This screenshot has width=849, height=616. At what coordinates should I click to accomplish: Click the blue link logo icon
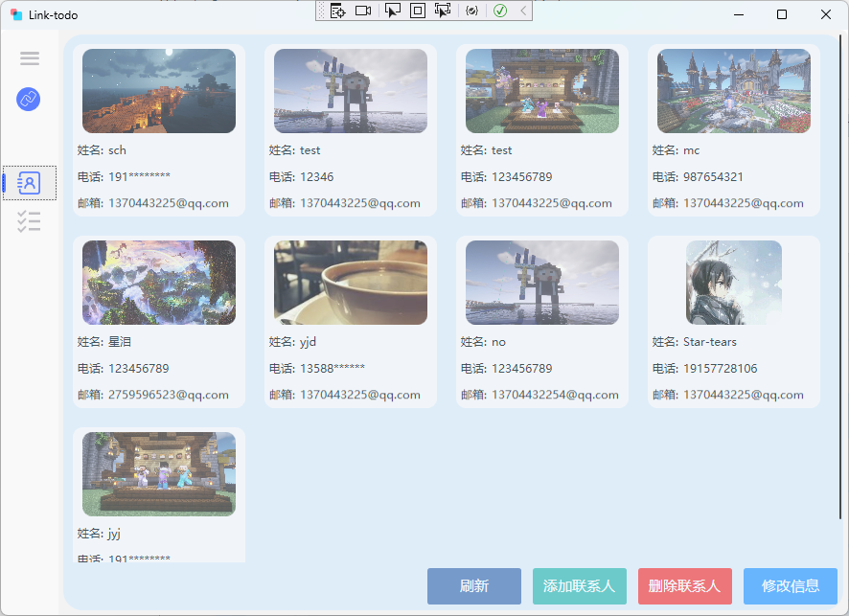click(x=28, y=99)
